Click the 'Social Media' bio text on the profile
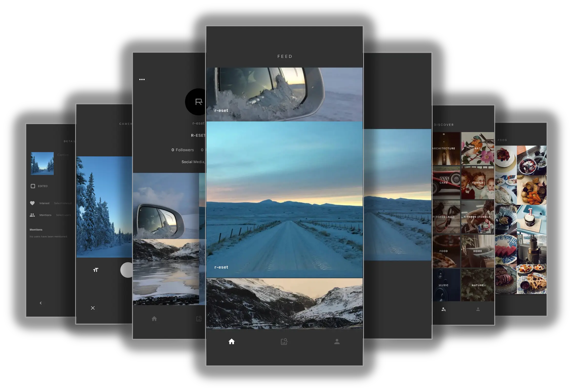 click(193, 162)
